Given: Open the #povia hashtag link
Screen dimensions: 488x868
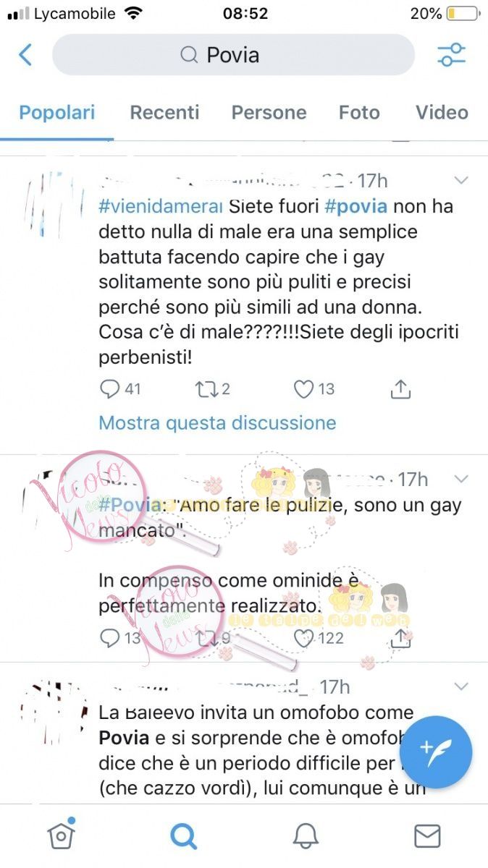Looking at the screenshot, I should tap(356, 206).
